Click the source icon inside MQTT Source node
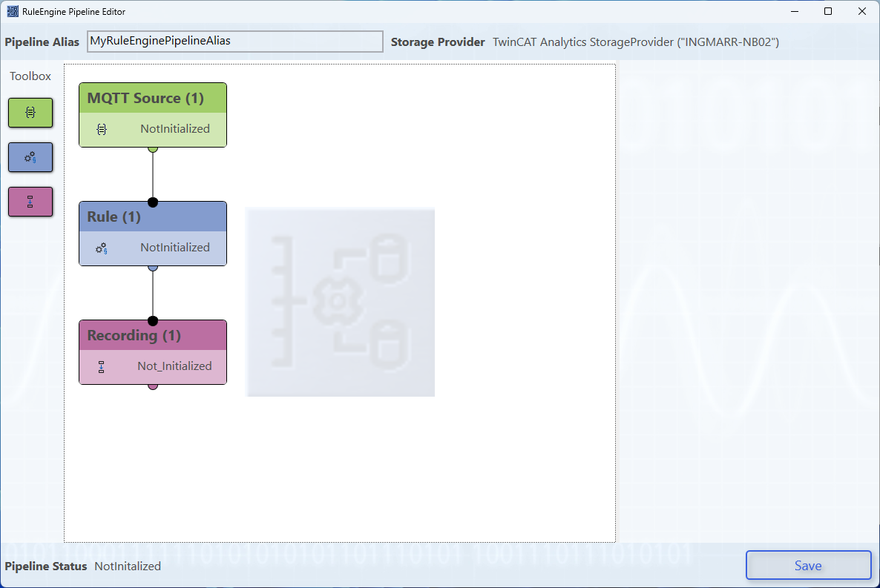880x588 pixels. (102, 130)
